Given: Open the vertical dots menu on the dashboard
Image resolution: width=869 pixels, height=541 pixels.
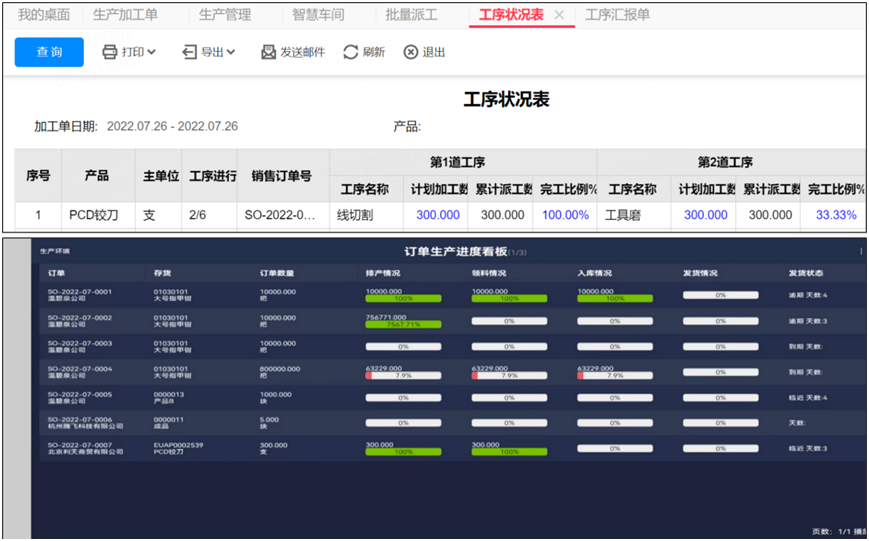Looking at the screenshot, I should (860, 252).
